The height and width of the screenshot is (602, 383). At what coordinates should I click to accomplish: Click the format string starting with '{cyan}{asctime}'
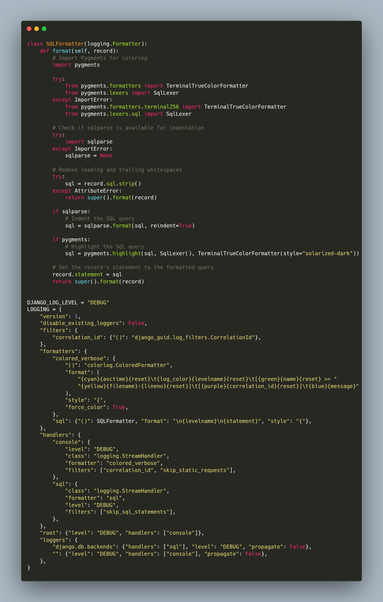[207, 379]
